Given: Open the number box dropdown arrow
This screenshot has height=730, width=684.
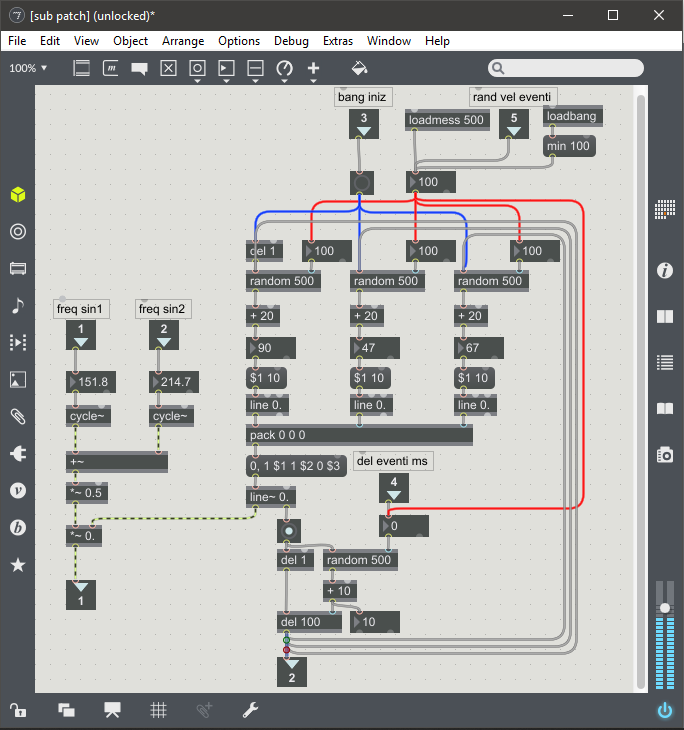Looking at the screenshot, I should [x=226, y=81].
